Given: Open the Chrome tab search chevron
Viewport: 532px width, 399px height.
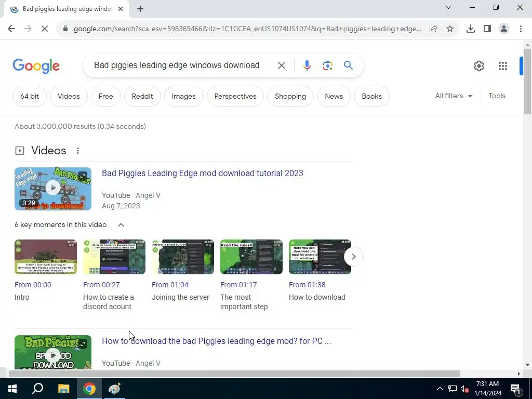Looking at the screenshot, I should pyautogui.click(x=448, y=7).
